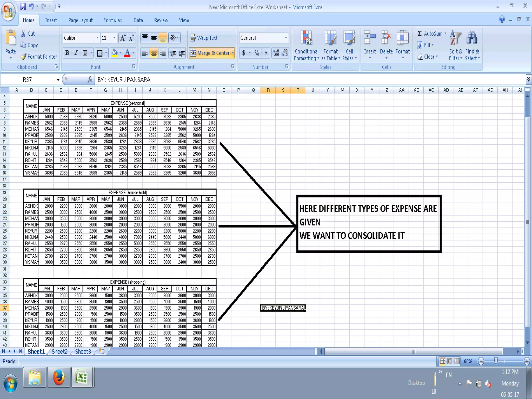This screenshot has height=399, width=532.
Task: Click the Insert Function fx icon
Action: [x=90, y=79]
